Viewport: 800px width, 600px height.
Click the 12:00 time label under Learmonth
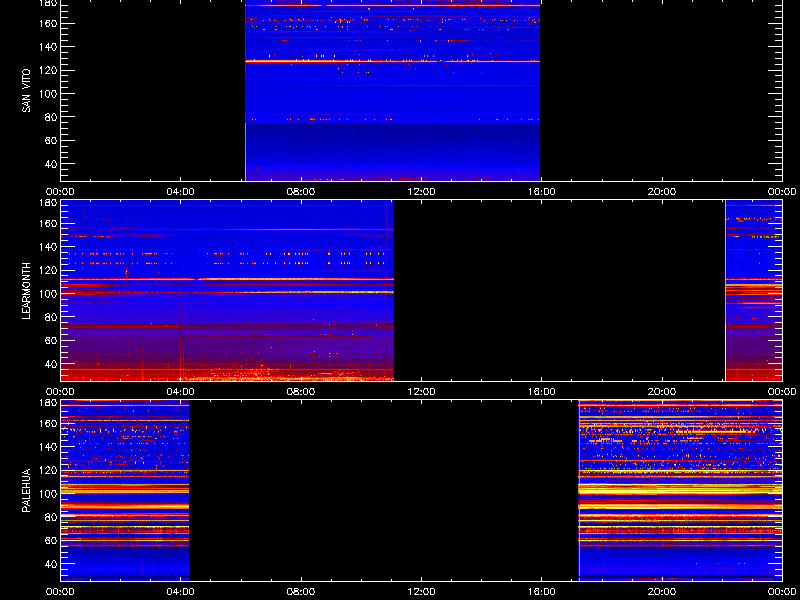coord(421,392)
